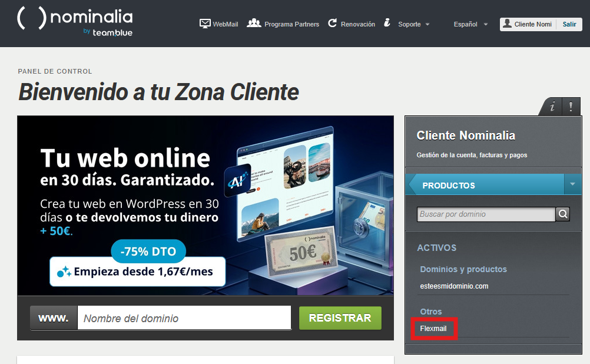
Task: Click the info 'i' tab above the sidebar panel
Action: click(x=552, y=107)
